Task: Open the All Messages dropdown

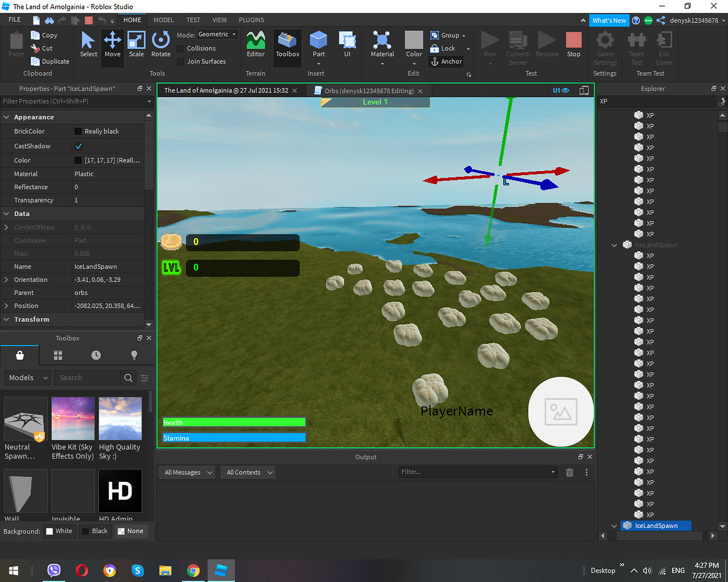Action: [187, 473]
